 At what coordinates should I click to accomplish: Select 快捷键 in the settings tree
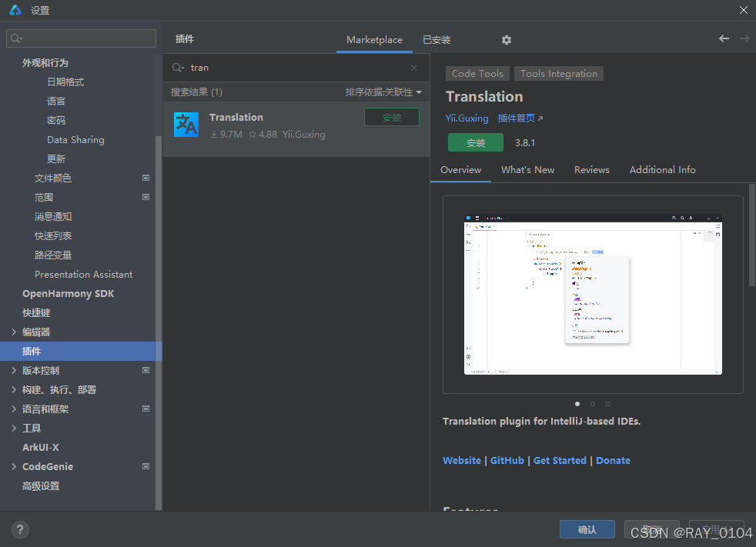tap(36, 313)
